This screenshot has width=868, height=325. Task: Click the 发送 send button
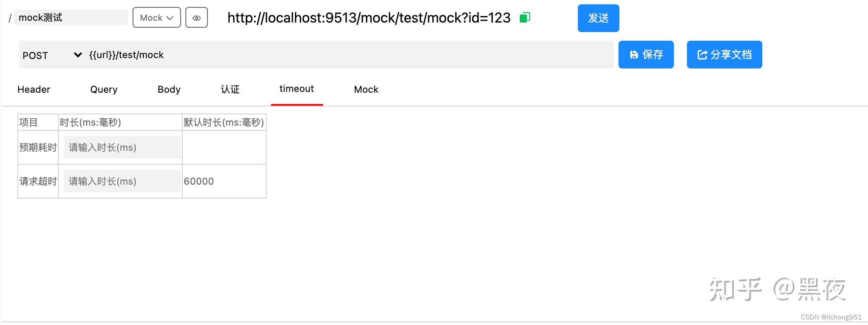coord(598,18)
